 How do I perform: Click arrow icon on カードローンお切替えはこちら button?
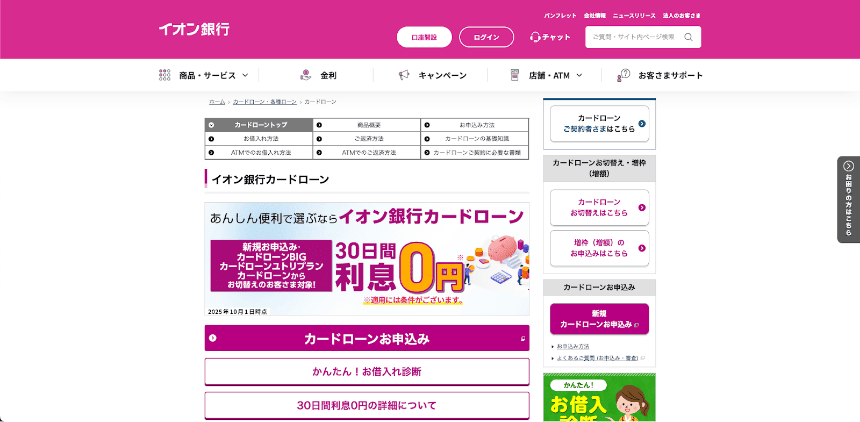642,207
